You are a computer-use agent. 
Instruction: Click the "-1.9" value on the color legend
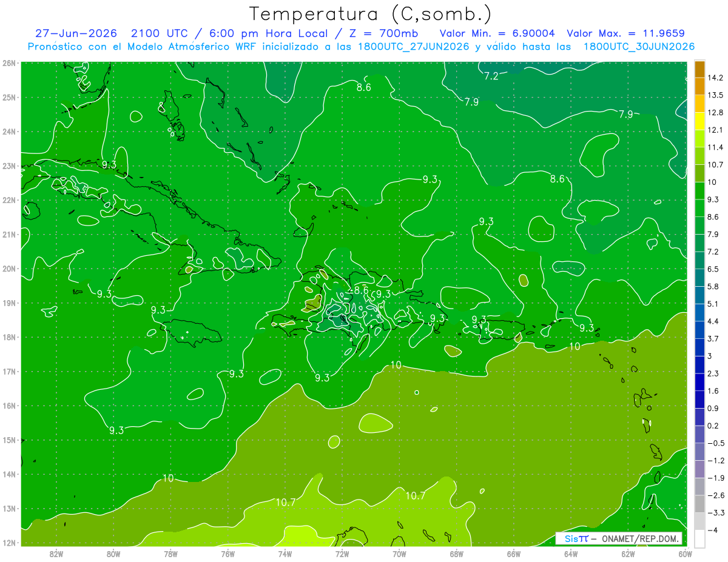(x=716, y=478)
